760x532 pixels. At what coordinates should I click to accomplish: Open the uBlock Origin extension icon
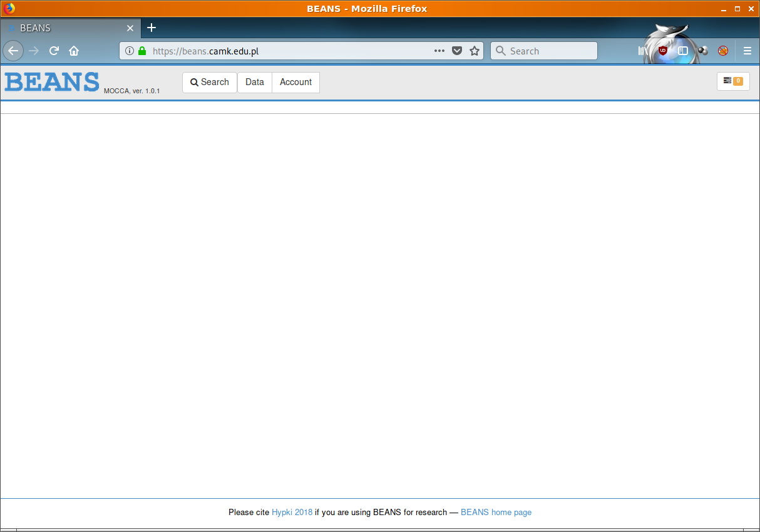coord(663,51)
